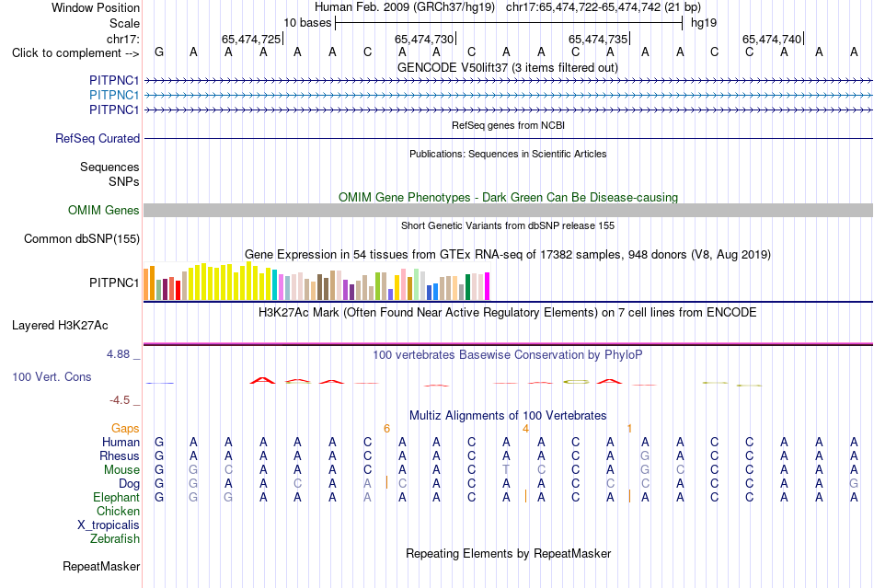
Task: Select the RepeatMasker track label
Action: pyautogui.click(x=101, y=566)
